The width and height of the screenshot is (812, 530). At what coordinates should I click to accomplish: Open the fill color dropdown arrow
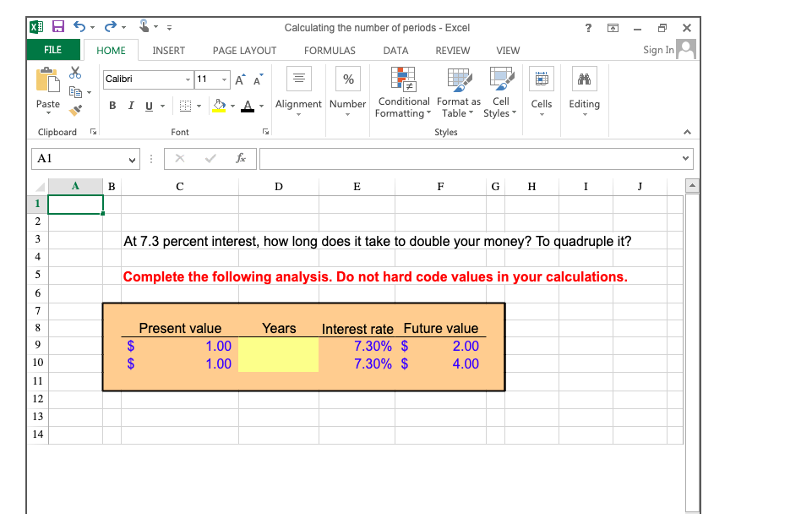tap(232, 107)
